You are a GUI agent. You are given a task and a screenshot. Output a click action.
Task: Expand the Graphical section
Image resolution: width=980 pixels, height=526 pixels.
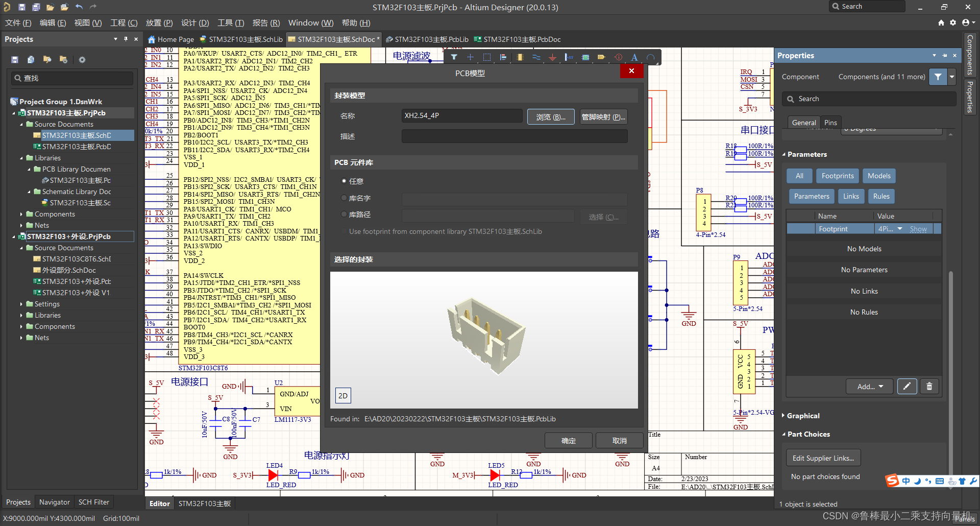click(783, 416)
